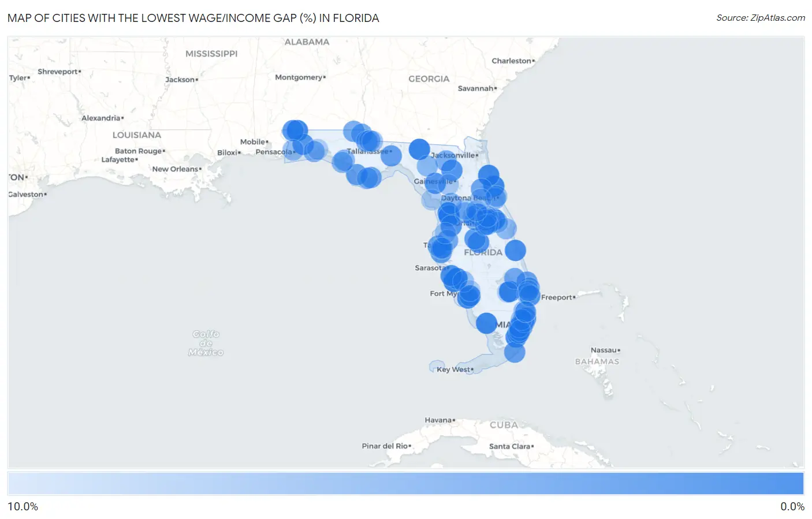Image resolution: width=812 pixels, height=519 pixels.
Task: Click the Montgomery city label
Action: click(300, 77)
